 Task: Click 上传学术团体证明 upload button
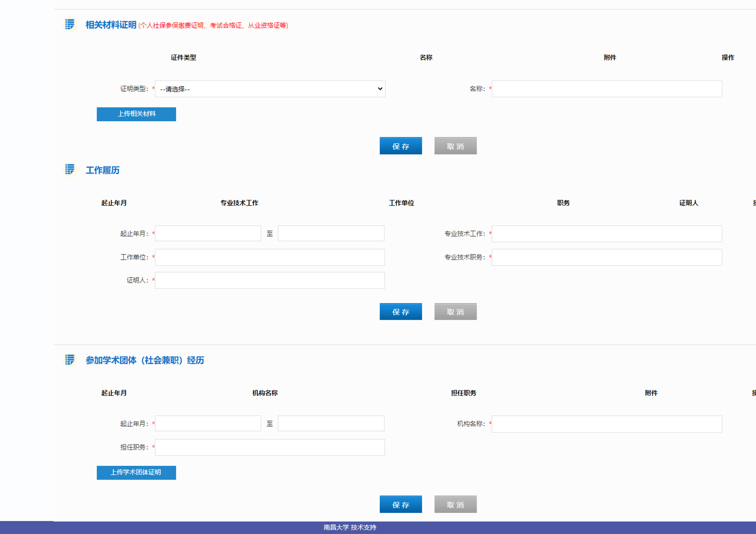pyautogui.click(x=136, y=472)
